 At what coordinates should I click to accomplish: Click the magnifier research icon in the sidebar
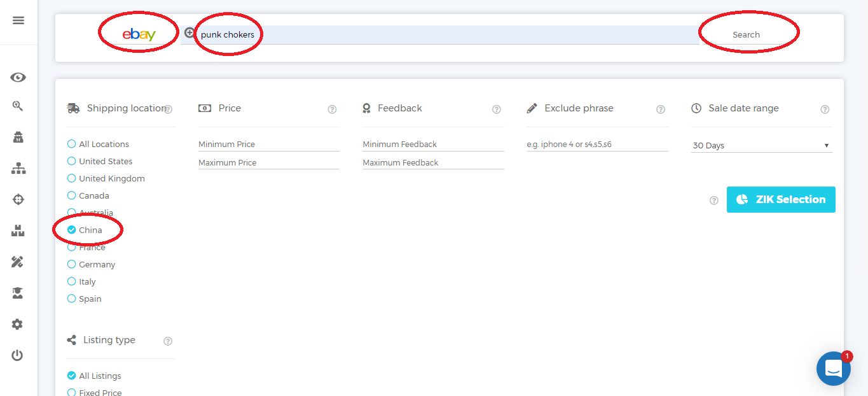(18, 106)
